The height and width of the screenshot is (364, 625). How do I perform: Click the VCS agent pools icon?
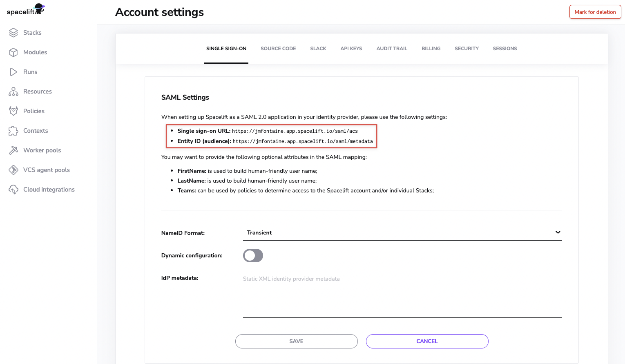[x=13, y=170]
